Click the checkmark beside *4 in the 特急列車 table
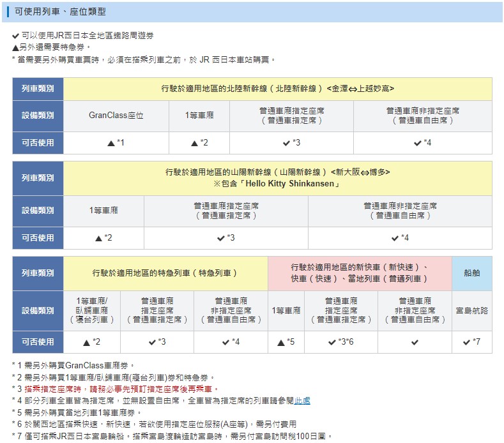The height and width of the screenshot is (443, 504). [226, 342]
